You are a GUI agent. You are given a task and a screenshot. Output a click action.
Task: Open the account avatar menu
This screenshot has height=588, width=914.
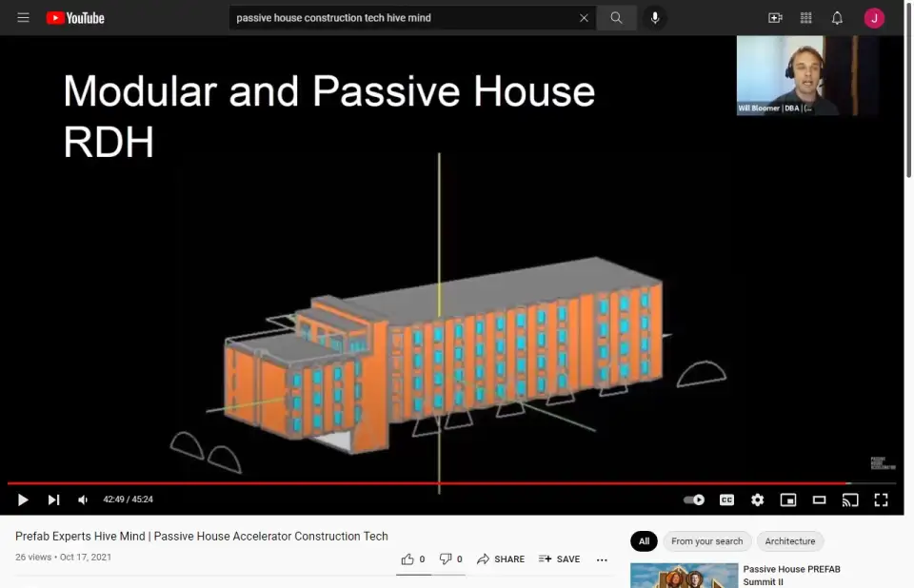(x=874, y=18)
